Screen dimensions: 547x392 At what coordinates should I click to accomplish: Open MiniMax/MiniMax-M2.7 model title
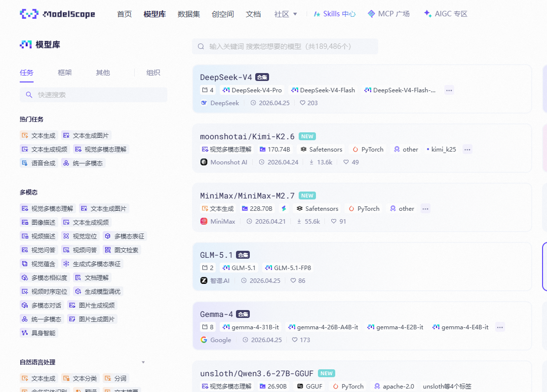(x=247, y=196)
